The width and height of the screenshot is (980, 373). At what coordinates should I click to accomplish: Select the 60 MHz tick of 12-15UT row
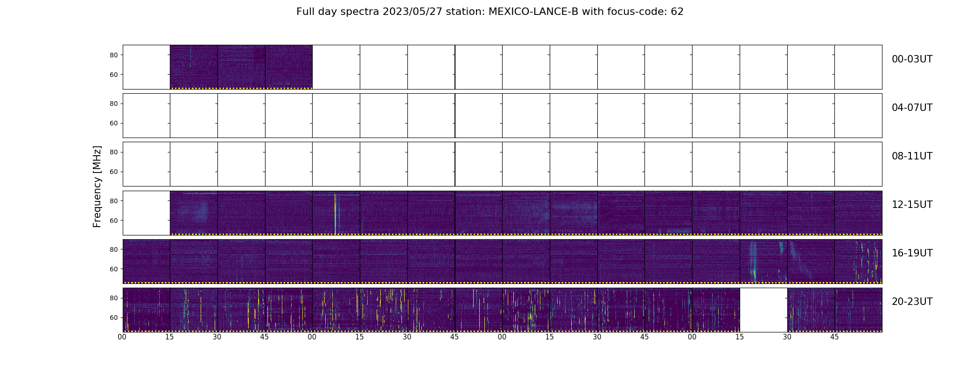coord(114,221)
